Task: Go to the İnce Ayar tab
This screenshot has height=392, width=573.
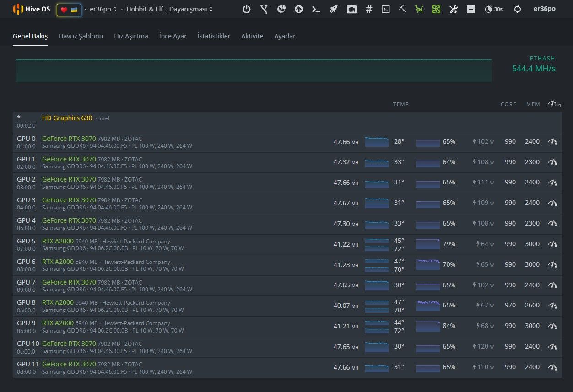Action: click(x=173, y=36)
